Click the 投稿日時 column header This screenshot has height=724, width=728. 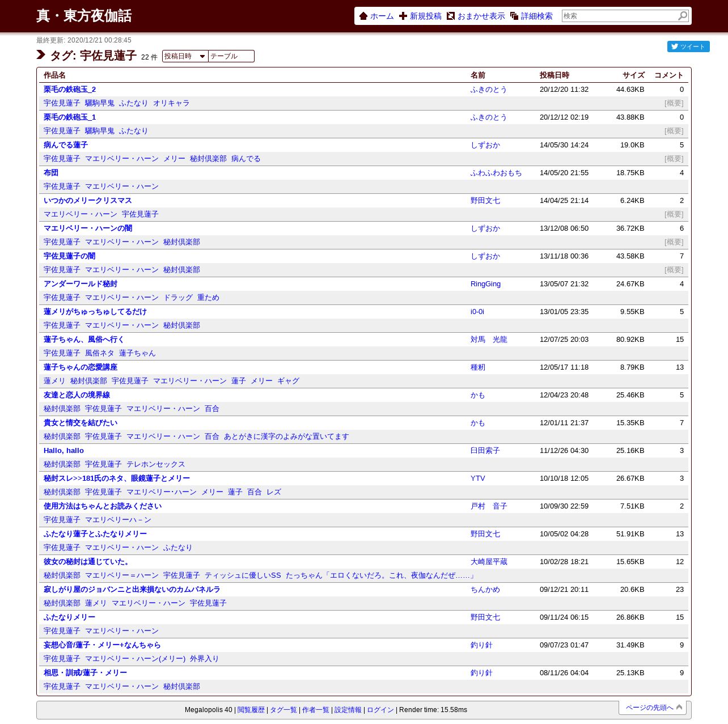[x=555, y=75]
